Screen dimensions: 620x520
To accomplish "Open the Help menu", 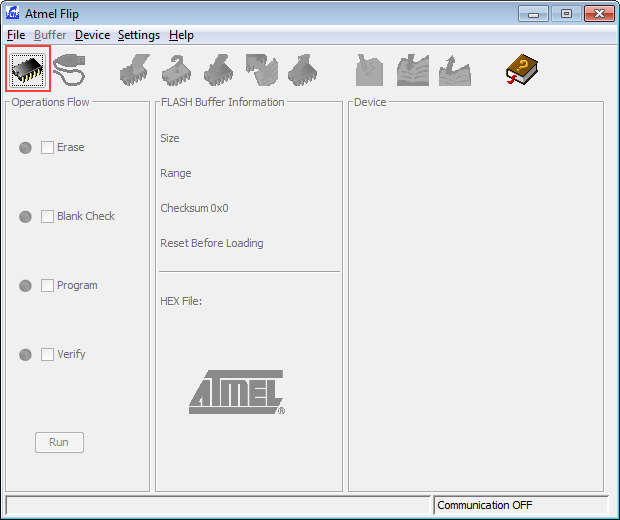I will (x=181, y=35).
